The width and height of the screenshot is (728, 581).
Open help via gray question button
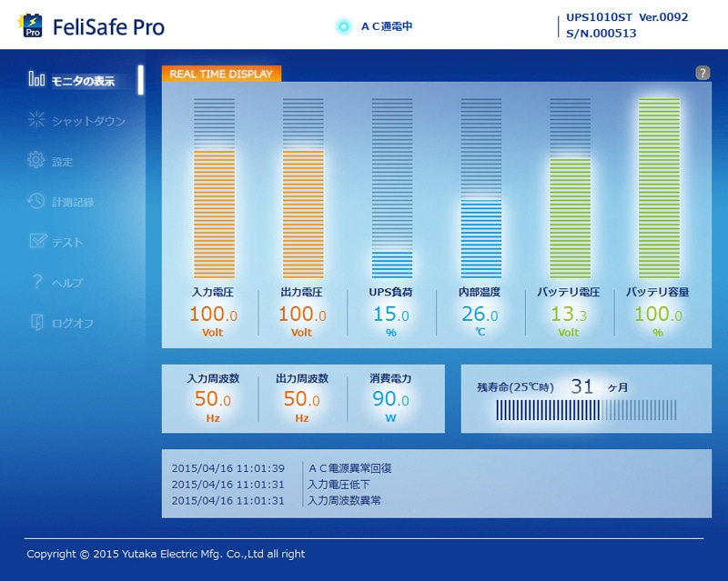pos(703,73)
